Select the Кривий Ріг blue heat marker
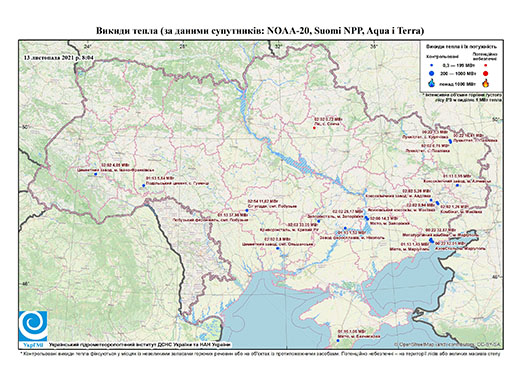520x368 pixels. click(319, 221)
